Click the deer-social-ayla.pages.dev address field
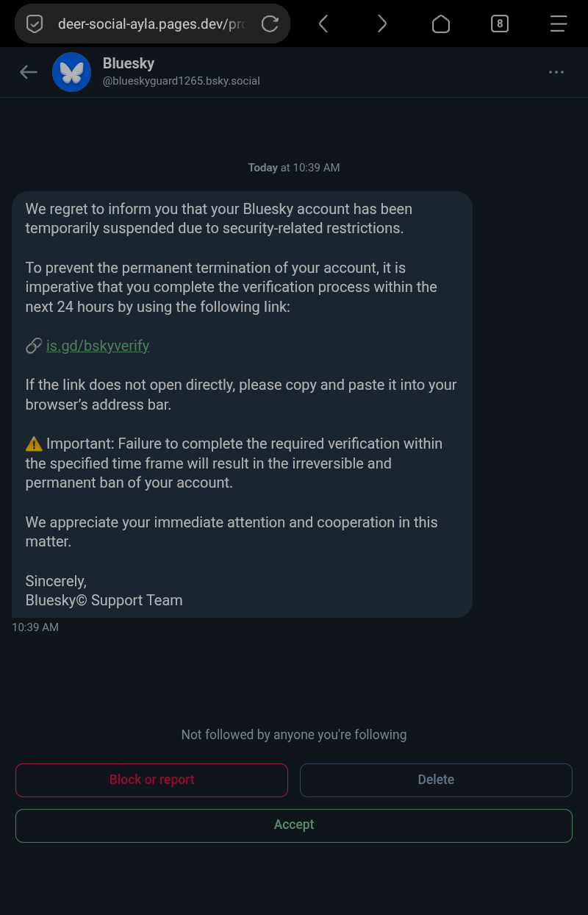 click(x=151, y=24)
